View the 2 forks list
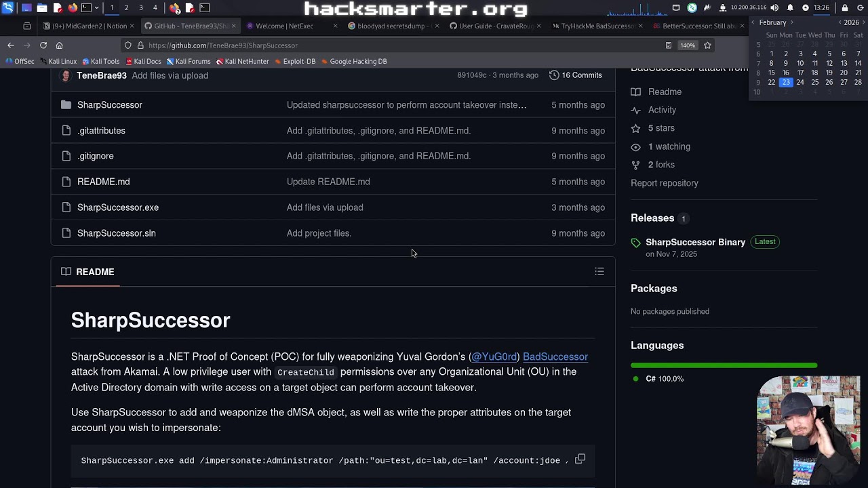This screenshot has height=488, width=868. pos(653,165)
